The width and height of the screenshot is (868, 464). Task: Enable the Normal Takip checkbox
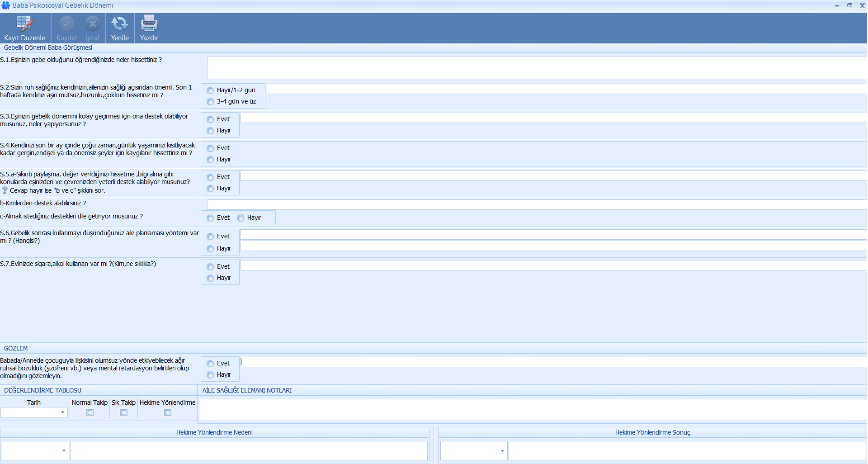click(90, 412)
